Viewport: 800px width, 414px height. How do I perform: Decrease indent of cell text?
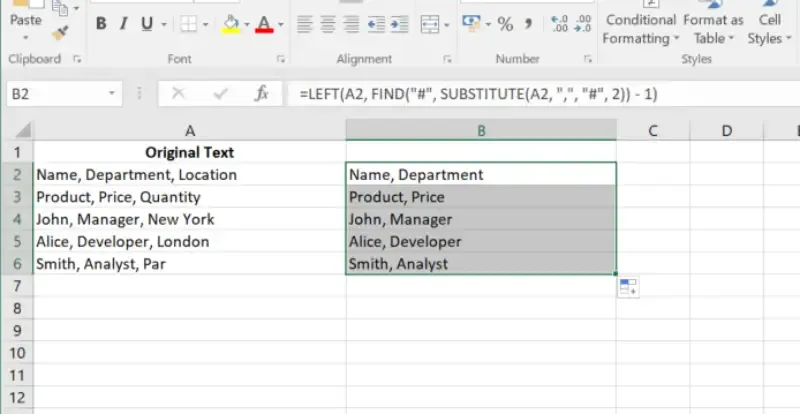tap(376, 24)
